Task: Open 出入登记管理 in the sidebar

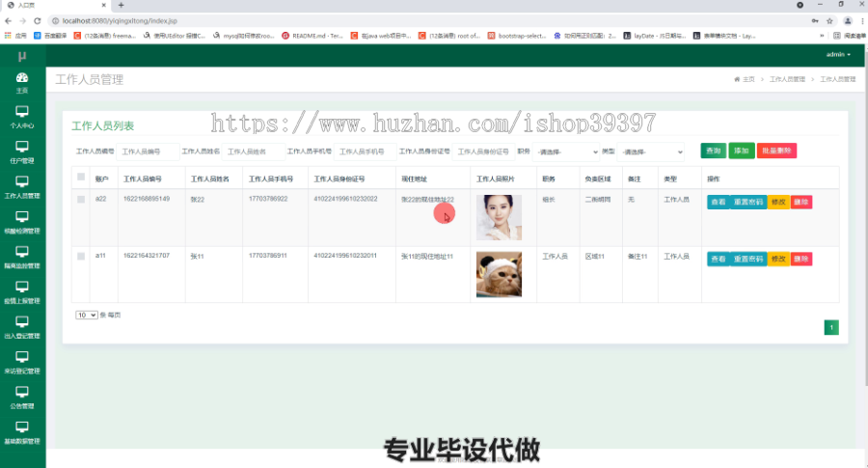Action: click(22, 327)
